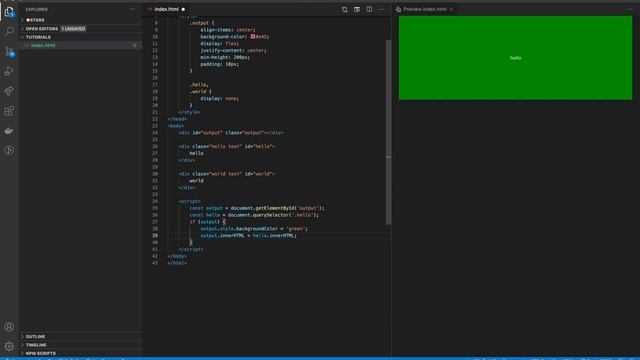Open the Manage gear icon

point(9,346)
